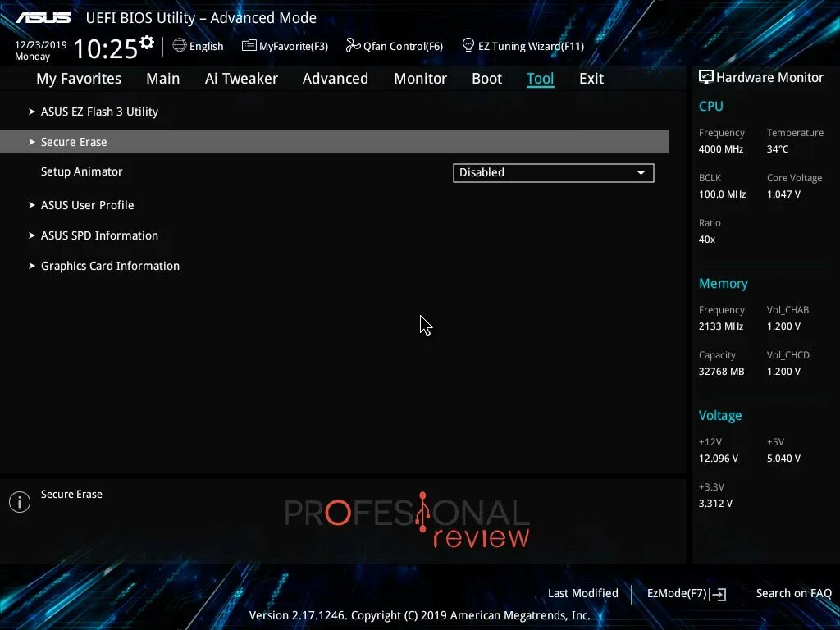Expand the ASUS User Profile arrow
Viewport: 840px width, 630px height.
coord(32,204)
